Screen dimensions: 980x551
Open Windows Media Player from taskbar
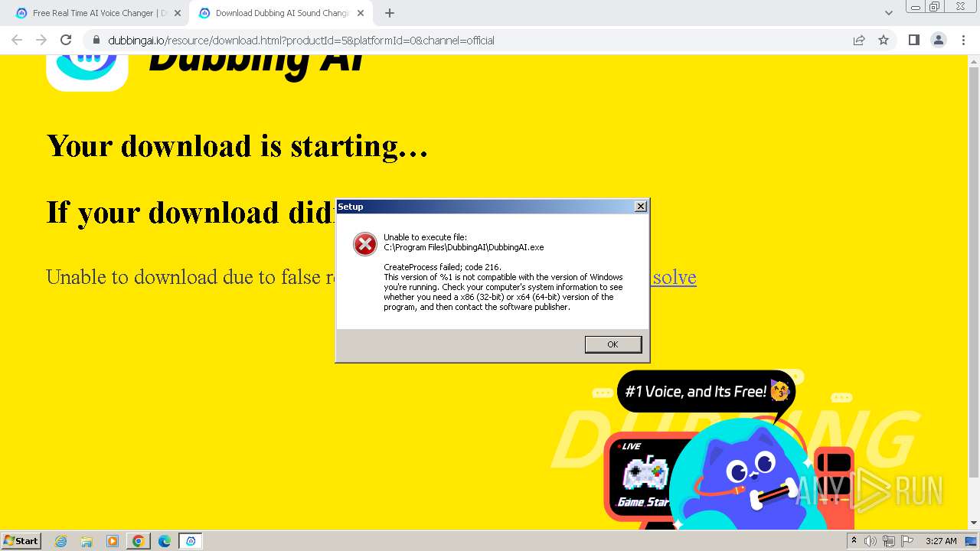pos(113,541)
